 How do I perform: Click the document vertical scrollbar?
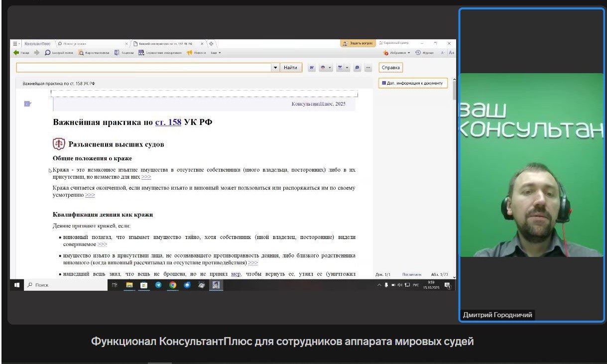coord(454,174)
